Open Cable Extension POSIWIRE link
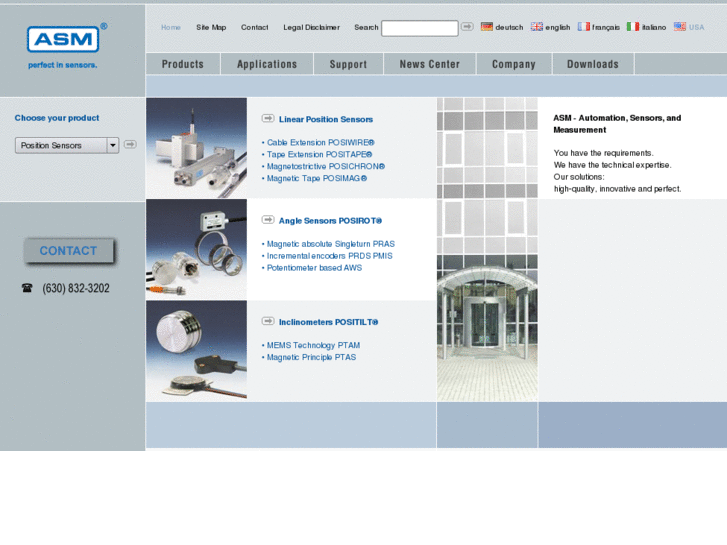This screenshot has height=545, width=727. coord(318,142)
